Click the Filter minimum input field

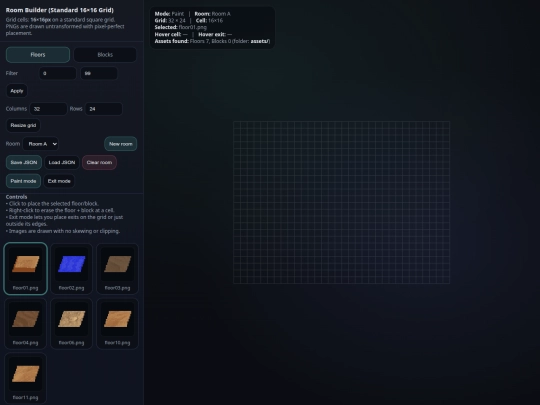pyautogui.click(x=58, y=73)
